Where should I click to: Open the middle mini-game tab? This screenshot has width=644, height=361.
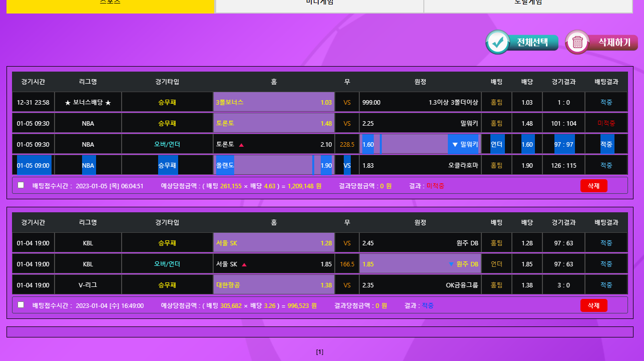[319, 4]
